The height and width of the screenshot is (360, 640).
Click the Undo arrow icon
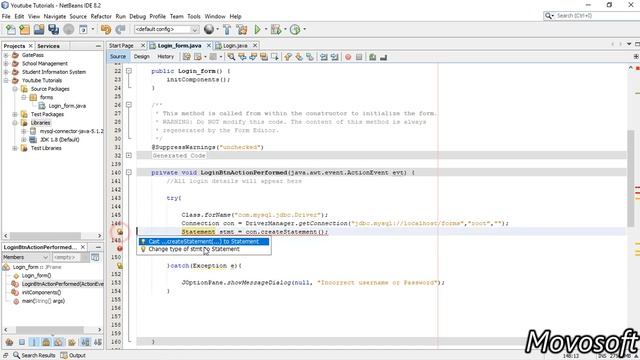click(x=106, y=29)
